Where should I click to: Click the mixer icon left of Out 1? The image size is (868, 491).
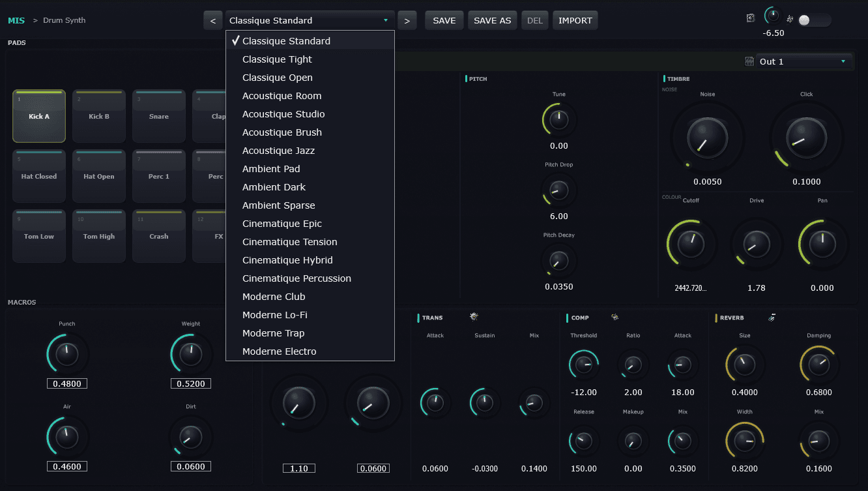point(749,61)
